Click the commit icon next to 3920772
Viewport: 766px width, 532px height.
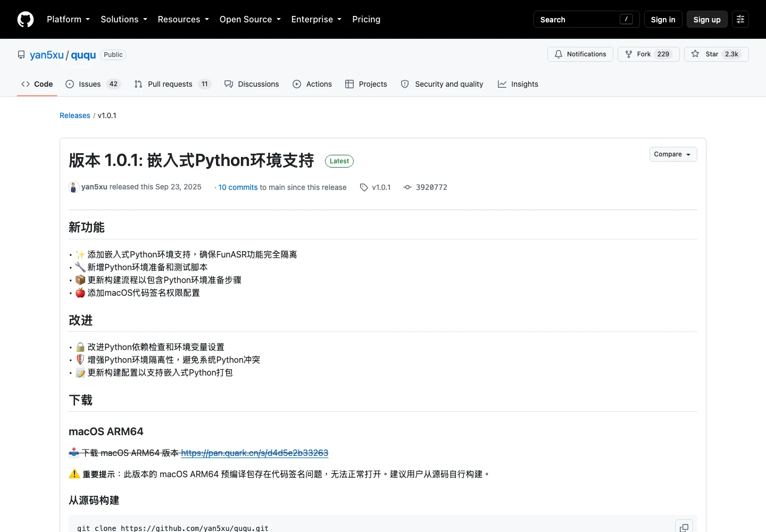[407, 187]
